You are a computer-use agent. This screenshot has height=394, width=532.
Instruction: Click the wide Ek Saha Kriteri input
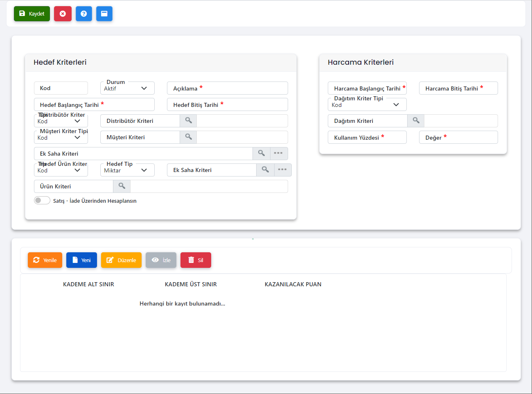tap(143, 154)
